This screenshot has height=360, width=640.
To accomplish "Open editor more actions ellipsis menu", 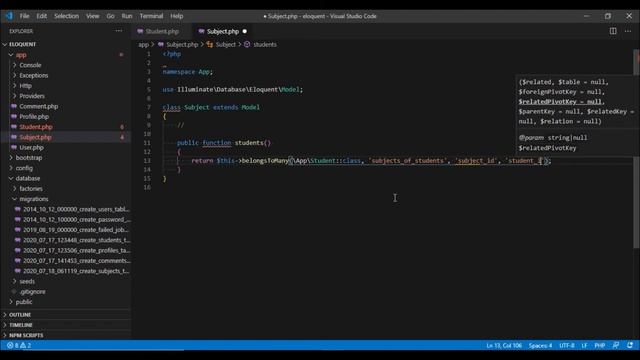I will point(628,31).
